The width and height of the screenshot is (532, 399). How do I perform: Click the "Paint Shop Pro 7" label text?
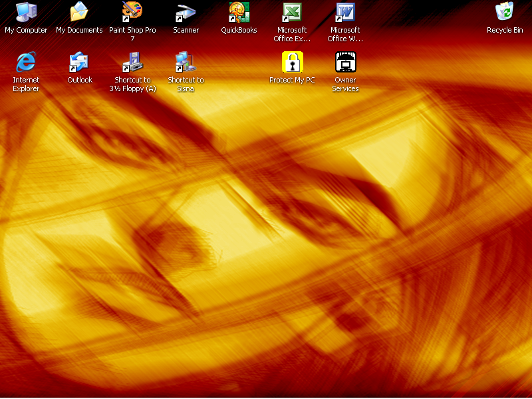tap(132, 35)
